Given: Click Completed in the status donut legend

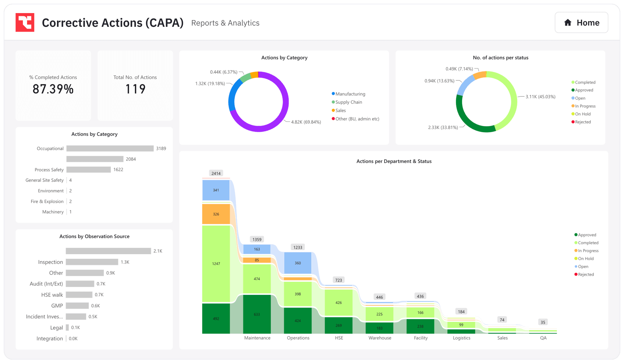Looking at the screenshot, I should tap(583, 82).
